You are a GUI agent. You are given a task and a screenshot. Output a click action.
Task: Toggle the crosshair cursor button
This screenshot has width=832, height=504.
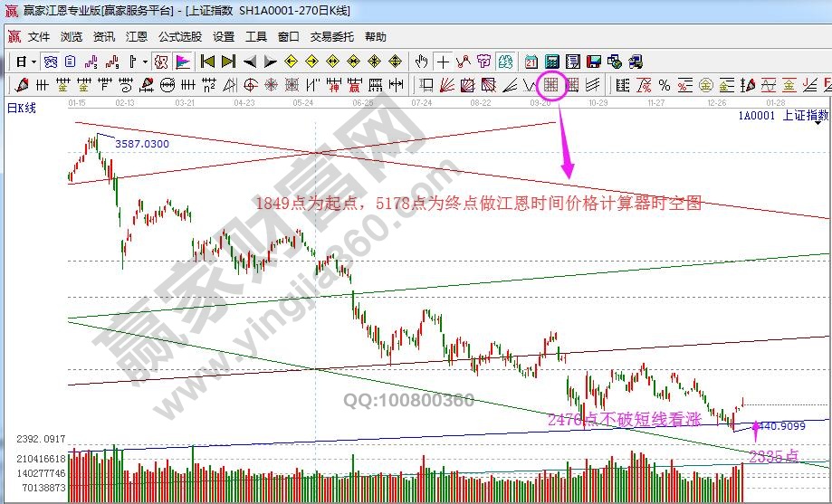click(x=443, y=62)
